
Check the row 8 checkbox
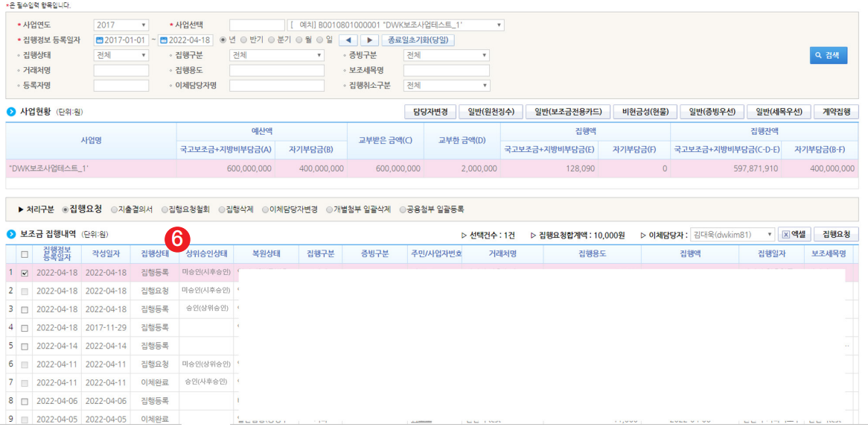click(24, 401)
